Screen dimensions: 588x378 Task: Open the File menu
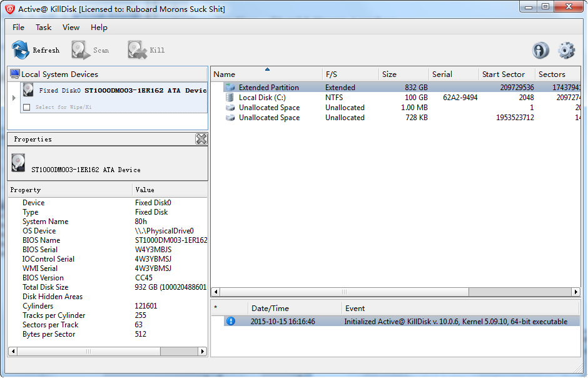[19, 28]
